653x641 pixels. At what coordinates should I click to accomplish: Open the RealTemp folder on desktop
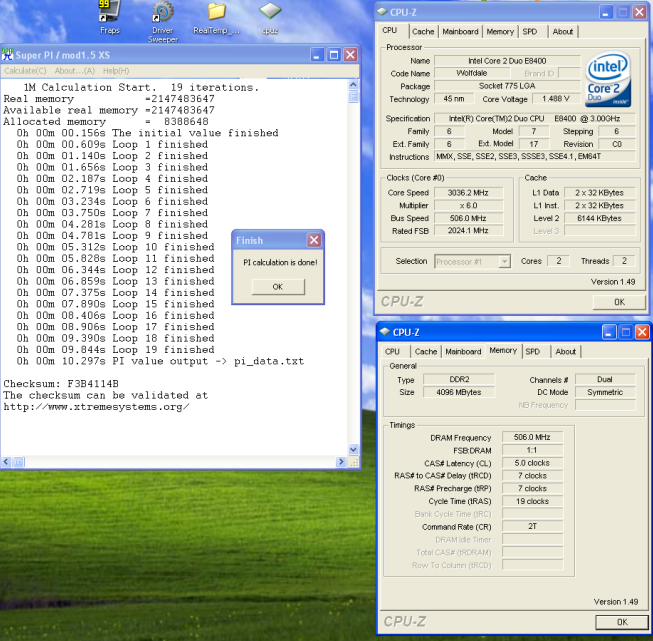216,17
